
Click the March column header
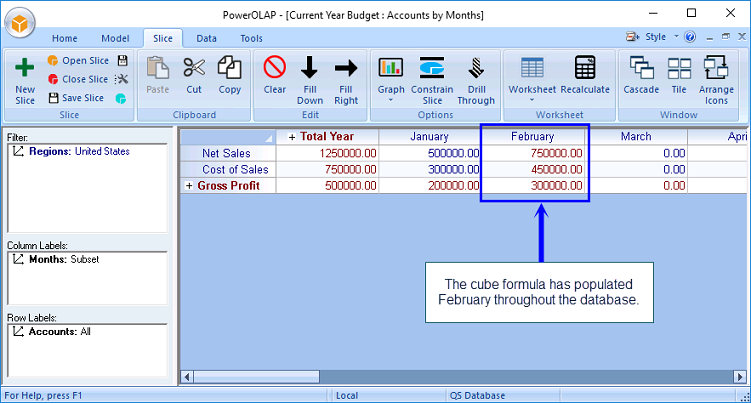click(636, 137)
